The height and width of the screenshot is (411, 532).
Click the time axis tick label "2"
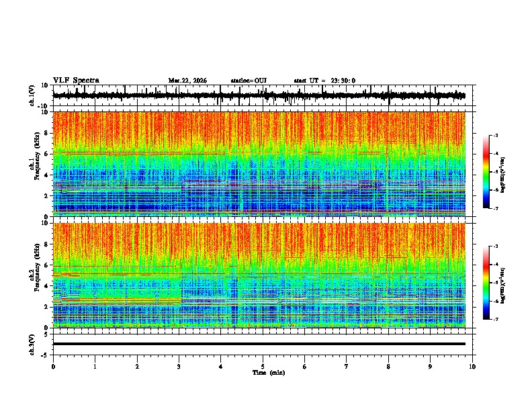137,367
